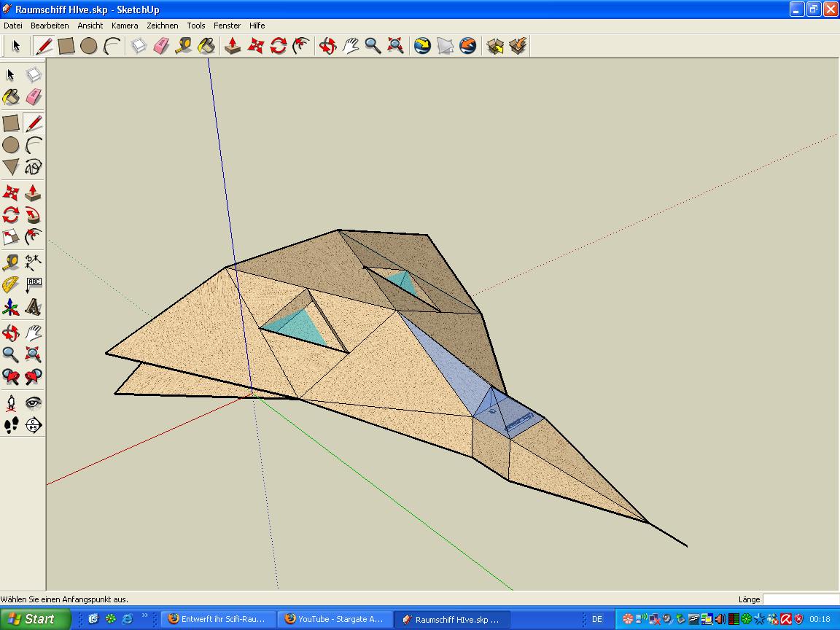
Task: Open the Kamera menu
Action: pos(125,26)
